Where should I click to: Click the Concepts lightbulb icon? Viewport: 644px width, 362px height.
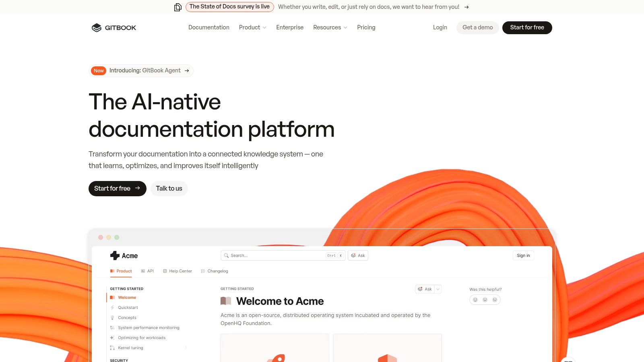tap(112, 317)
